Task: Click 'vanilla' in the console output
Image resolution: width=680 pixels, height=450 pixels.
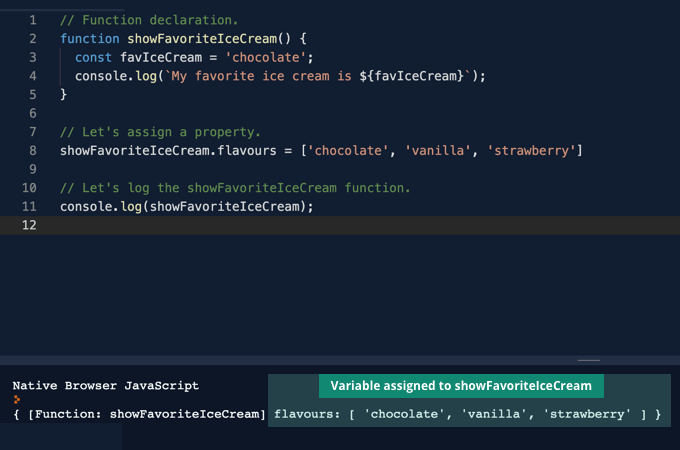Action: pos(494,414)
